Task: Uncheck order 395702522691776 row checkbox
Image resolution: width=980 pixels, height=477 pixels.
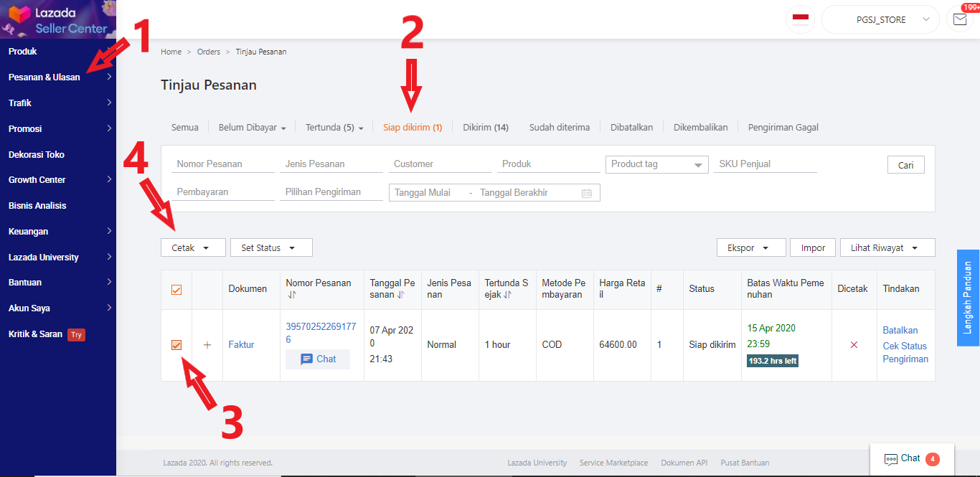Action: [x=176, y=345]
